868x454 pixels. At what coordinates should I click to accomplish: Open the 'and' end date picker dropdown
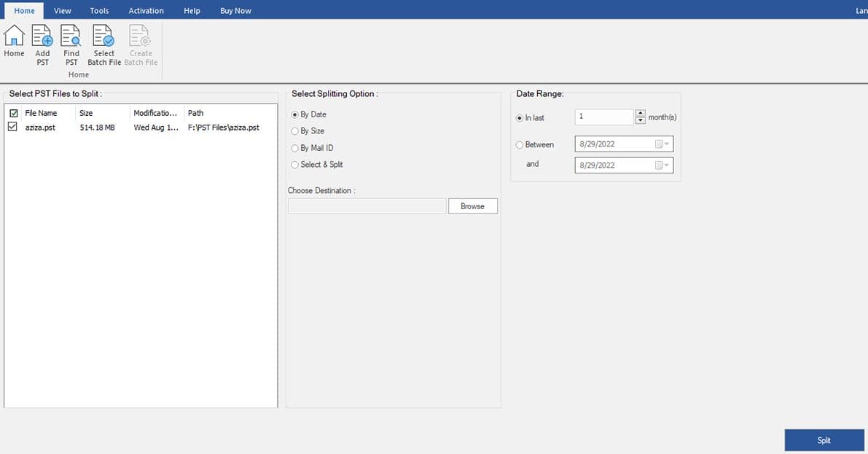click(662, 165)
